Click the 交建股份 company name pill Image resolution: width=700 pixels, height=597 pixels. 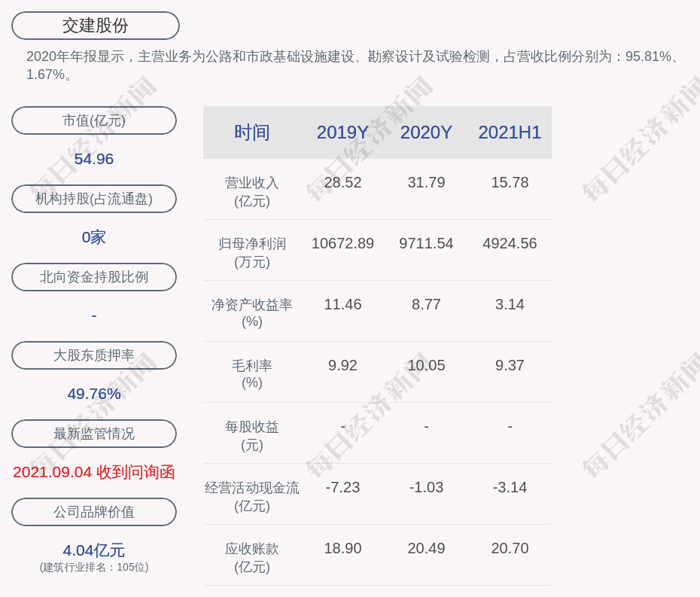pyautogui.click(x=96, y=26)
